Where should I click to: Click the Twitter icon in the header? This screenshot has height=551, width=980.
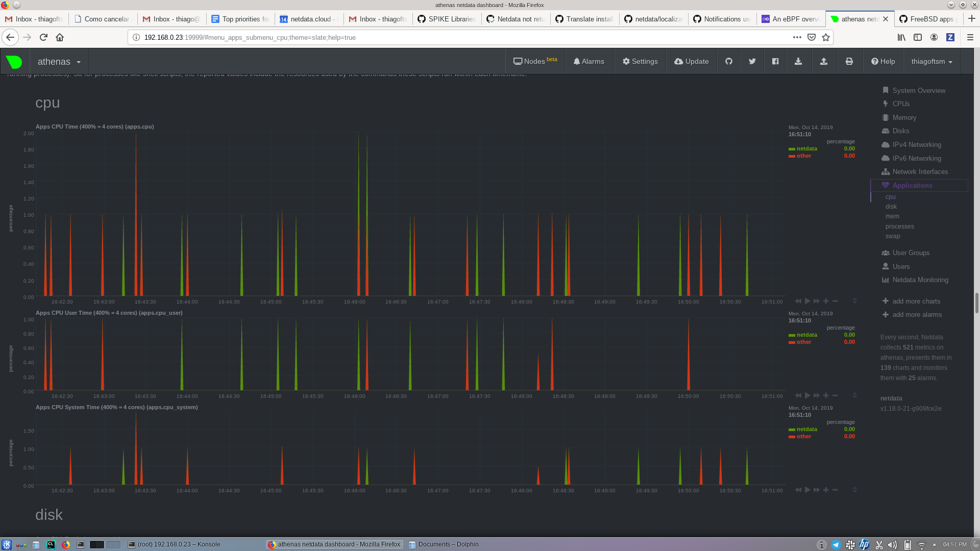tap(752, 61)
